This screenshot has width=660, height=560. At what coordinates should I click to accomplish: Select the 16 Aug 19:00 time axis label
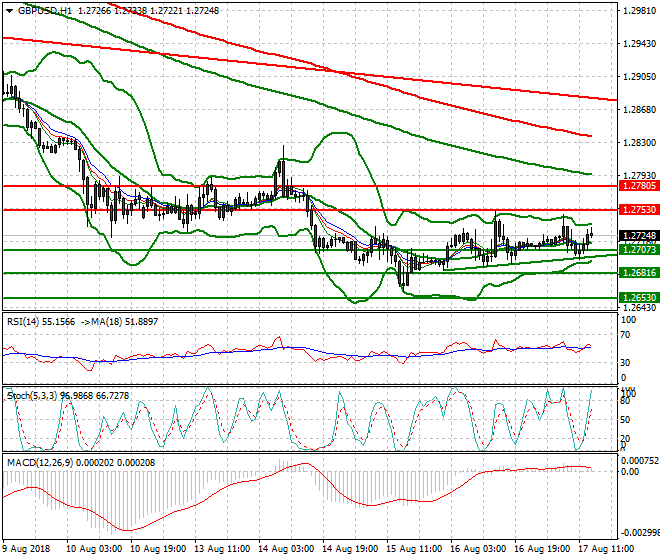[542, 549]
